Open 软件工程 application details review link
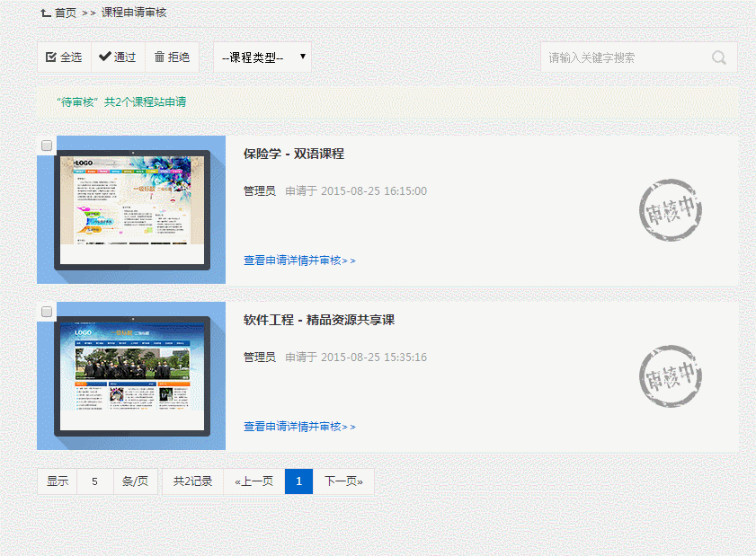 (x=299, y=427)
